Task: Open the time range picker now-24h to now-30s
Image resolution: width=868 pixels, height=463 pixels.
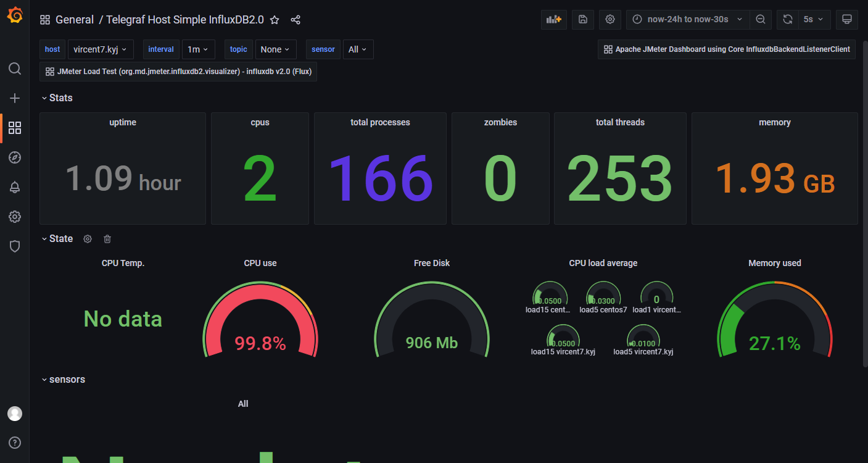Action: point(688,19)
